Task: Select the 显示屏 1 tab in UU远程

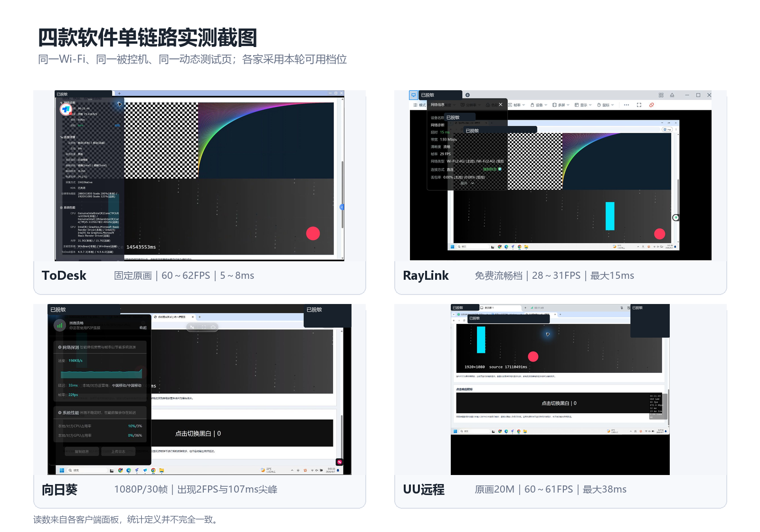Action: click(500, 308)
